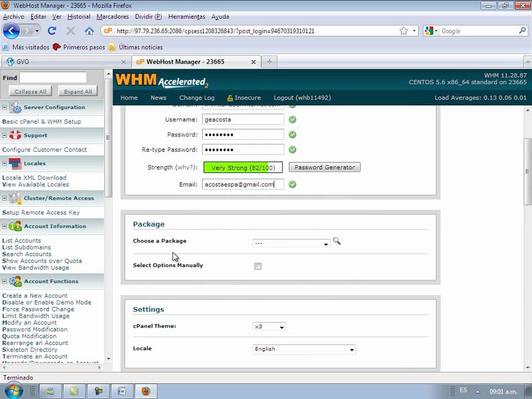Collapse the Locales section minus toggle
532x399 pixels.
click(4, 163)
